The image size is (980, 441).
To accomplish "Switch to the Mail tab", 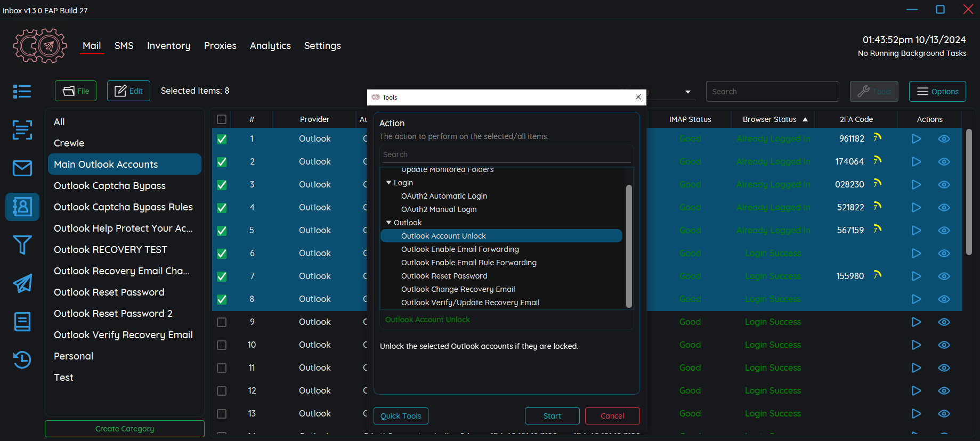I will tap(92, 46).
